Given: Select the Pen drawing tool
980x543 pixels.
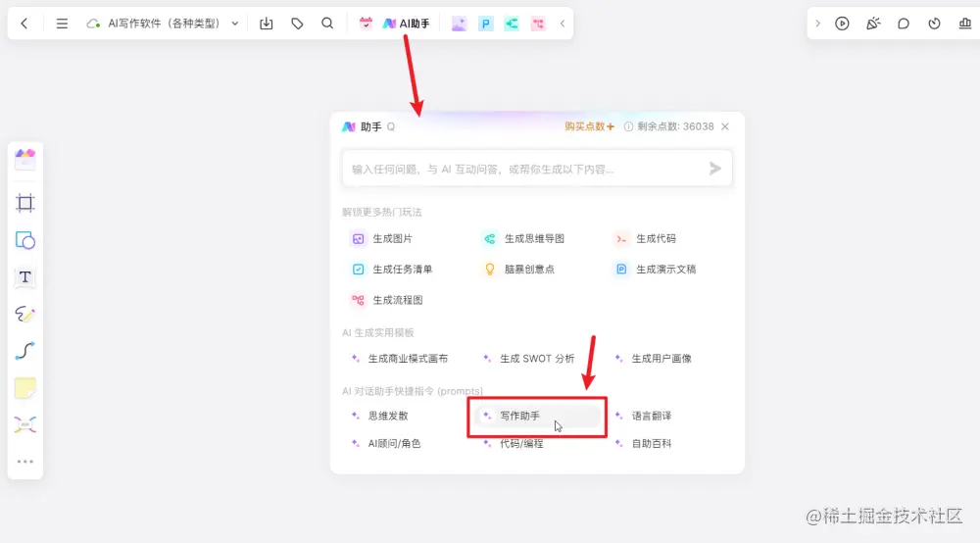Looking at the screenshot, I should [25, 314].
